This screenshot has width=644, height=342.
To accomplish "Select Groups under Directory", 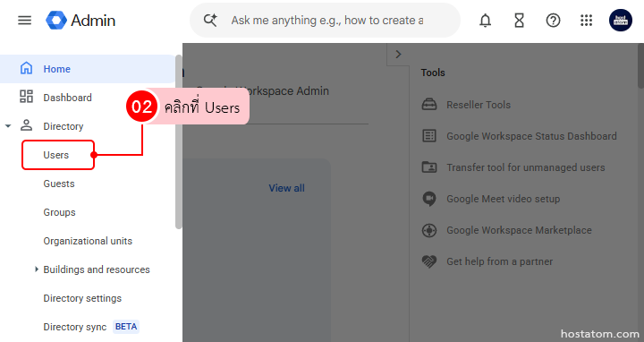I will tap(60, 212).
